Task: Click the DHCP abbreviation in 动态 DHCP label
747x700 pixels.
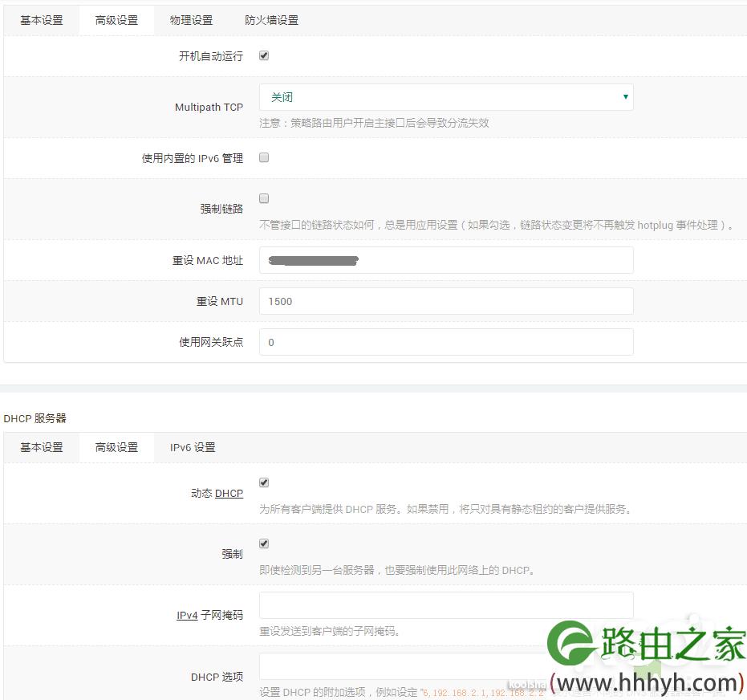Action: coord(229,494)
